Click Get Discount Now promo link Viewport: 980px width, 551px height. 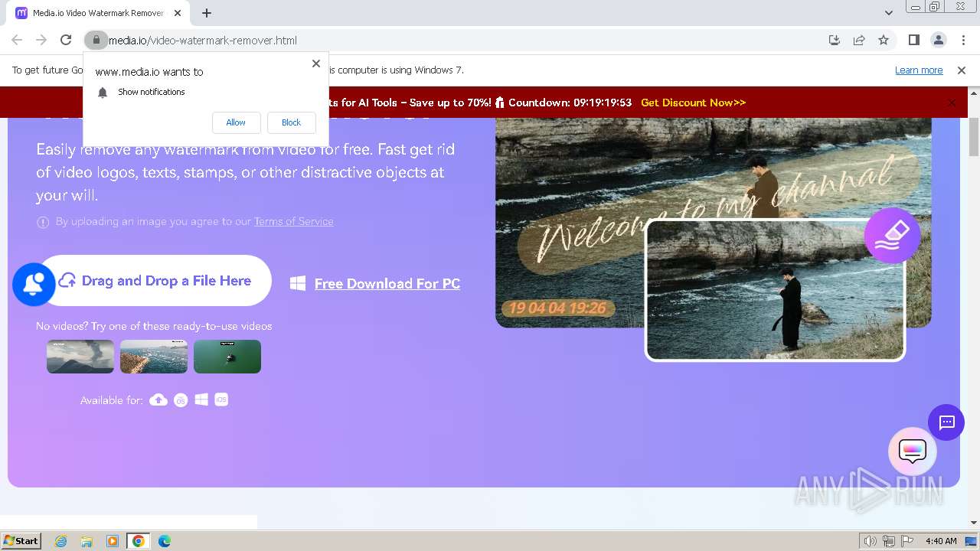point(693,103)
